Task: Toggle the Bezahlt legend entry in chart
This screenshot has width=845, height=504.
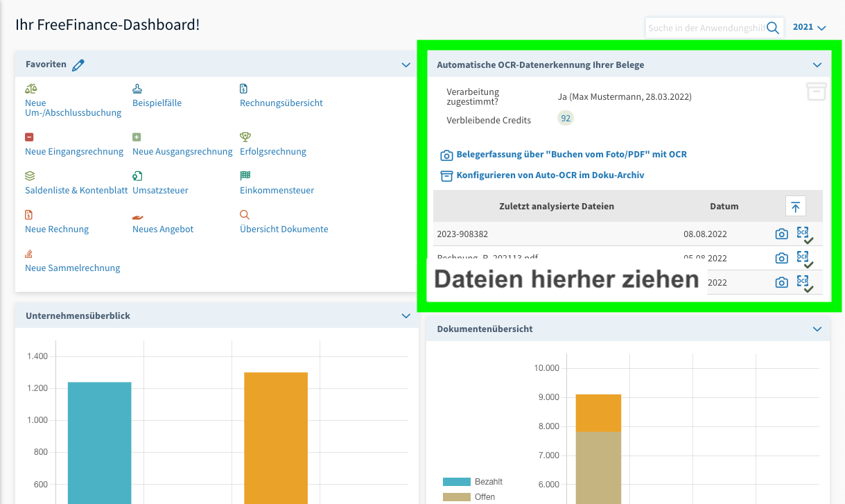Action: pyautogui.click(x=473, y=482)
